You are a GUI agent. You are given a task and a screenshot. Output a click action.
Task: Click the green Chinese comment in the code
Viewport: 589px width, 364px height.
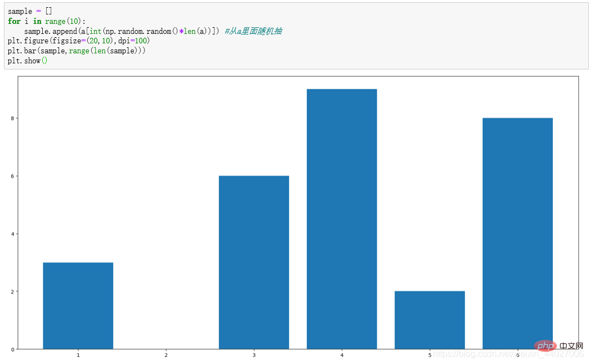click(257, 31)
